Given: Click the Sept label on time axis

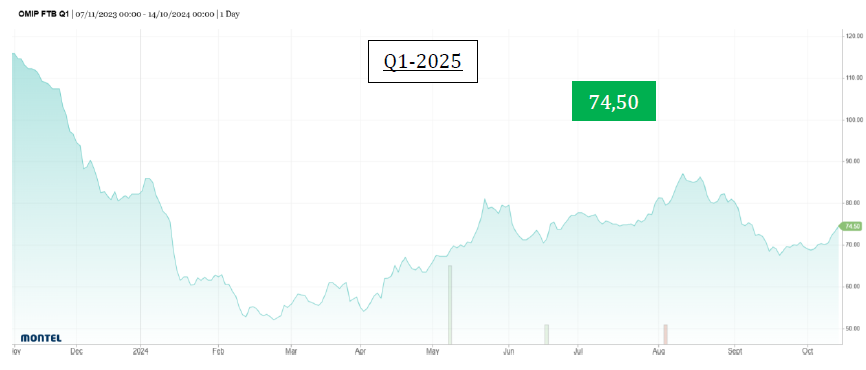Looking at the screenshot, I should click(735, 351).
